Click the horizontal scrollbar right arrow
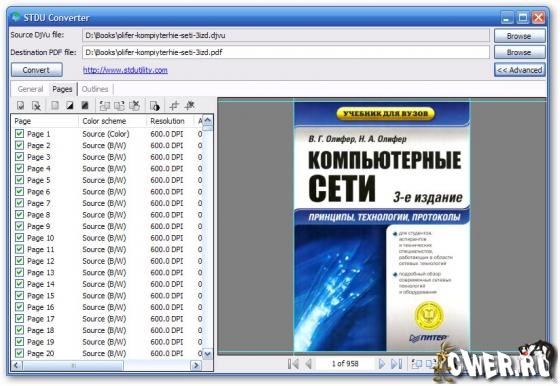Screen dimensions: 560x386 196,365
